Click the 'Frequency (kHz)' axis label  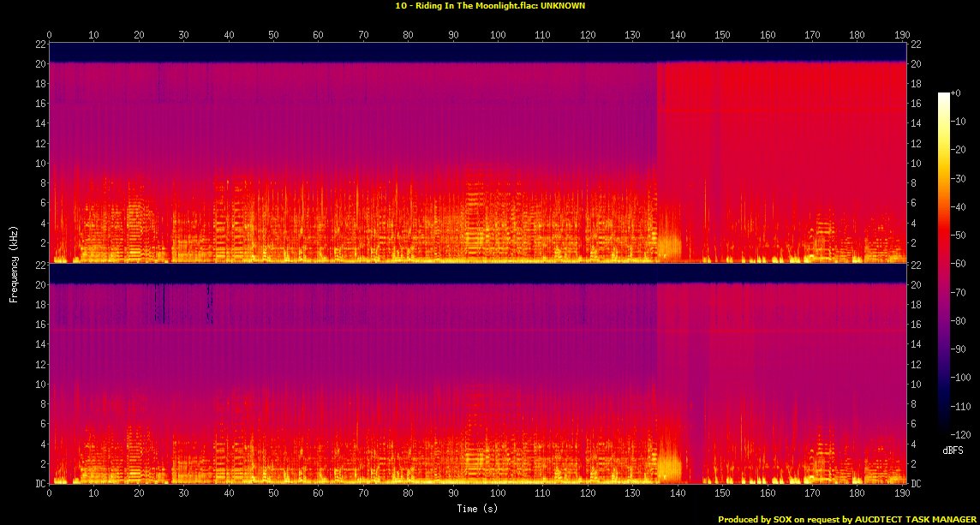[x=14, y=262]
